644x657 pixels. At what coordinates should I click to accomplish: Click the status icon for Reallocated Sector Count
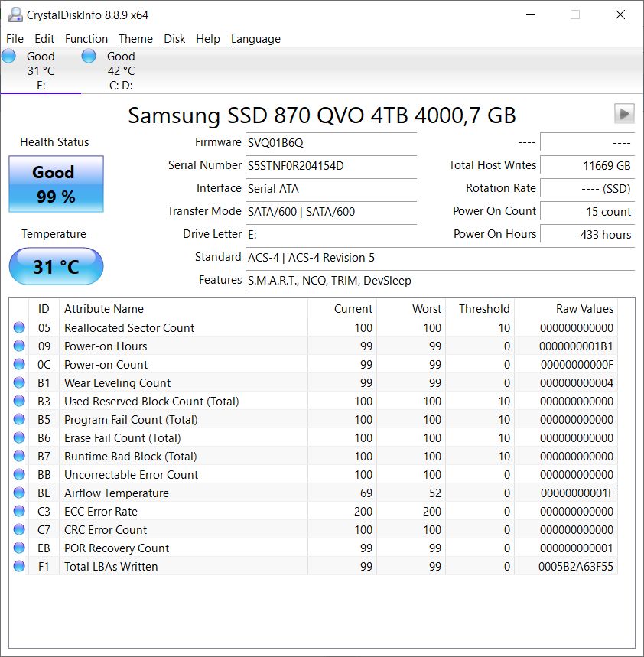(19, 327)
